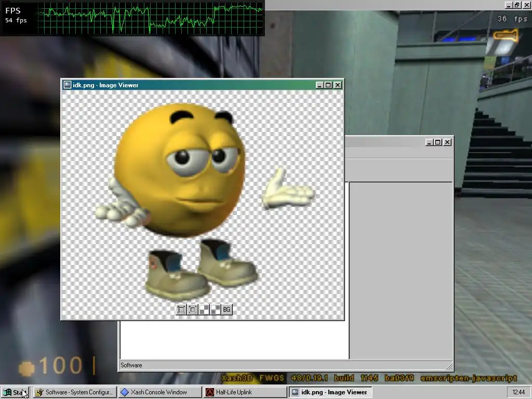The image size is (532, 399).
Task: Switch to Software - System Configuration taskbar item
Action: tap(75, 392)
